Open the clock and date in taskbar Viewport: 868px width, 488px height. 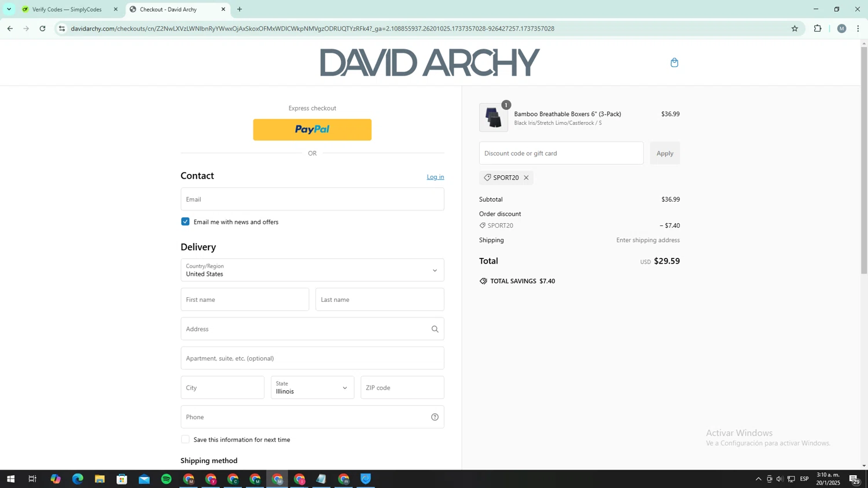point(828,479)
